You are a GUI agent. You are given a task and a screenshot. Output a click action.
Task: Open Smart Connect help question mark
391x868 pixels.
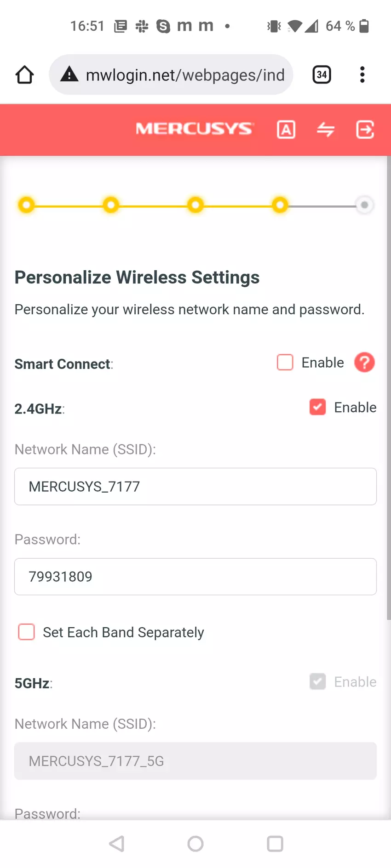[364, 363]
